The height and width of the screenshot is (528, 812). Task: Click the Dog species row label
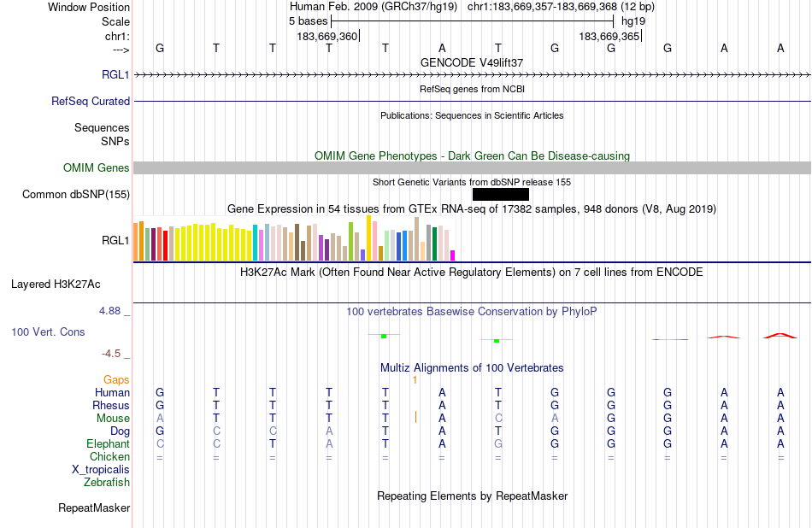click(x=121, y=431)
